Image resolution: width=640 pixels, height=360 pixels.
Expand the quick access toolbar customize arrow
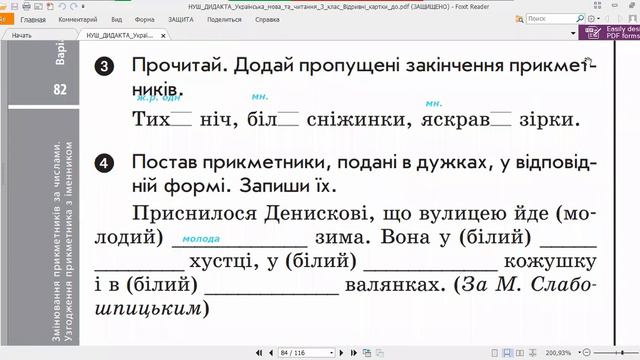[x=83, y=7]
